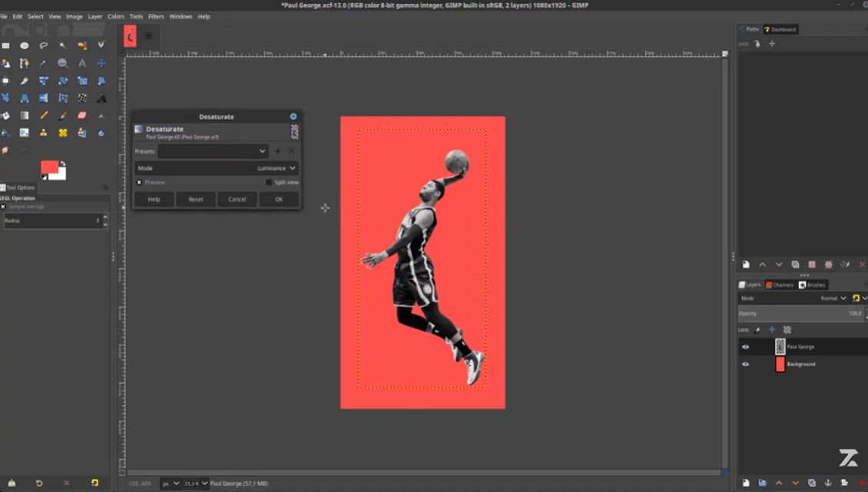The height and width of the screenshot is (492, 868).
Task: Switch to the Channels tab
Action: coord(780,285)
